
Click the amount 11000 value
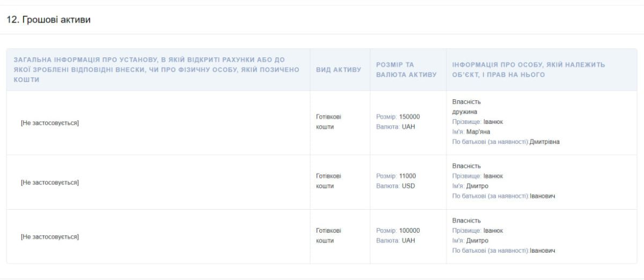tap(407, 176)
